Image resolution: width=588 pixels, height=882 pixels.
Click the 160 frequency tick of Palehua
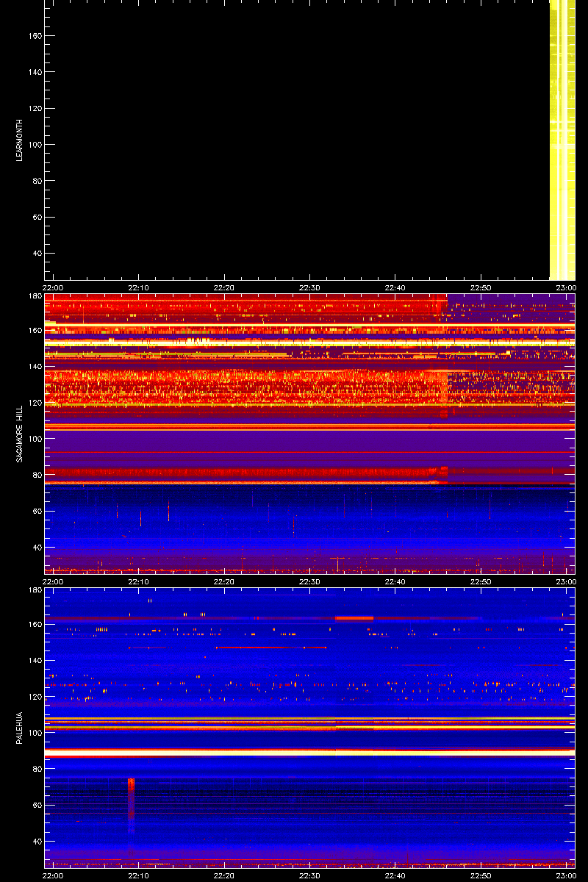[35, 623]
